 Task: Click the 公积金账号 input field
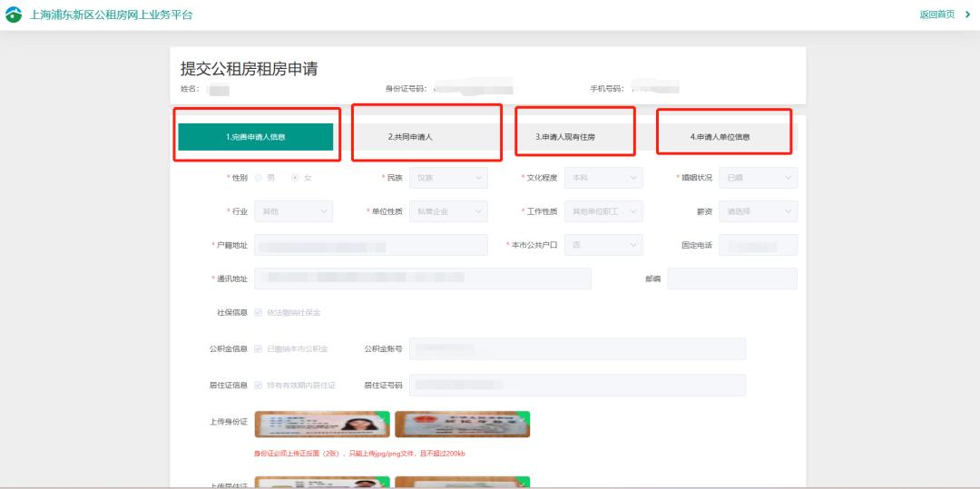577,348
